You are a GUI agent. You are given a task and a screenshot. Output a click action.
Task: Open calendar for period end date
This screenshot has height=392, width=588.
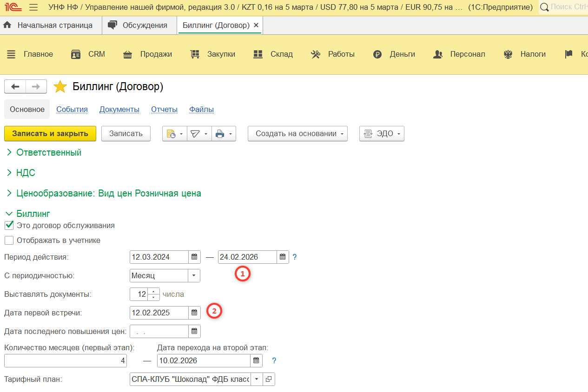283,257
